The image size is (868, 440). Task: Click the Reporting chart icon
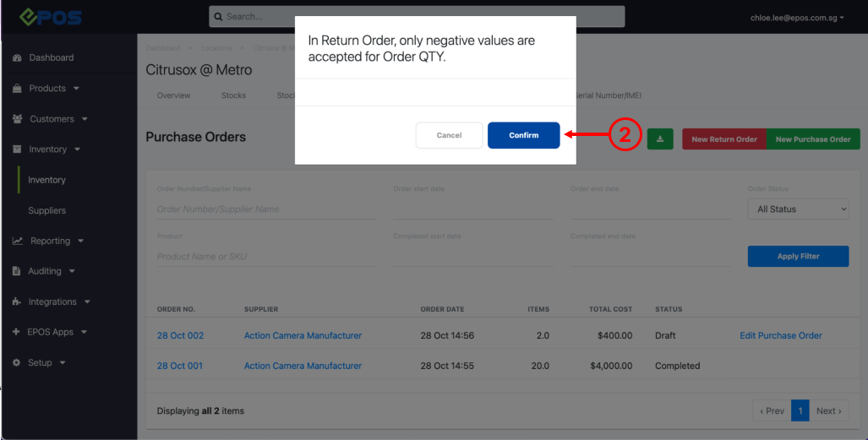tap(17, 241)
